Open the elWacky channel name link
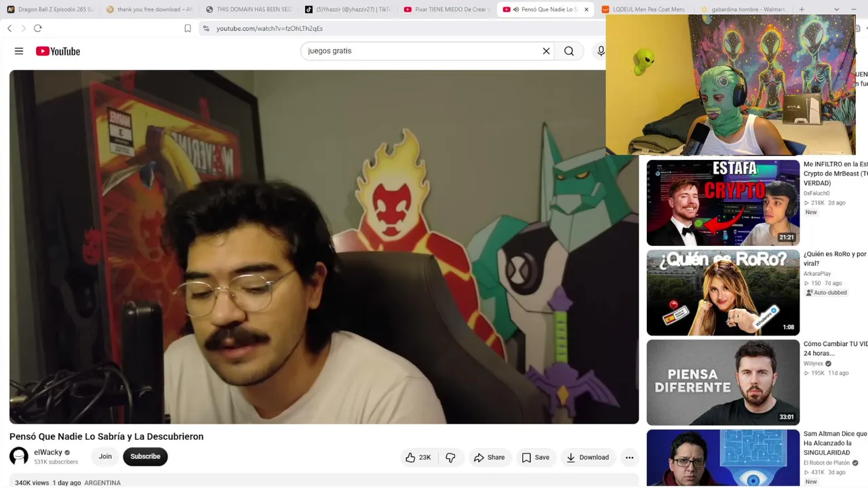Viewport: 868px width, 488px height. pyautogui.click(x=48, y=452)
